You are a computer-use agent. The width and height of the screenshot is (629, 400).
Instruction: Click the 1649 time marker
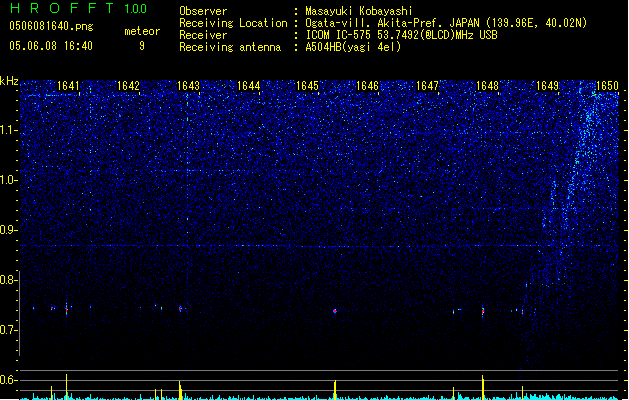[548, 86]
